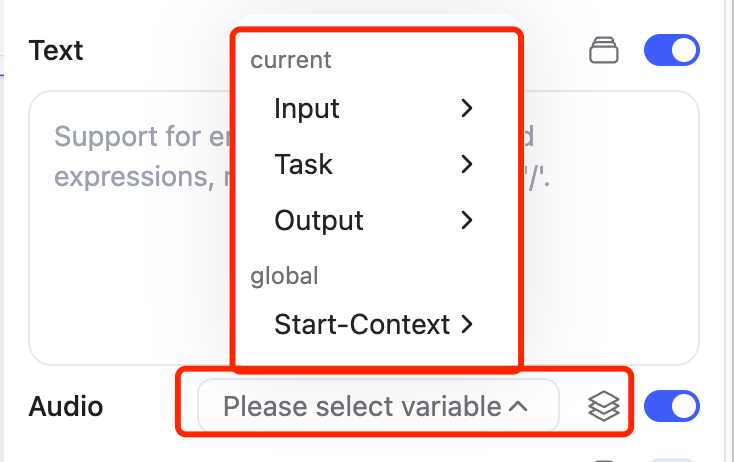Click the Audio field label
The image size is (734, 462).
coord(66,406)
